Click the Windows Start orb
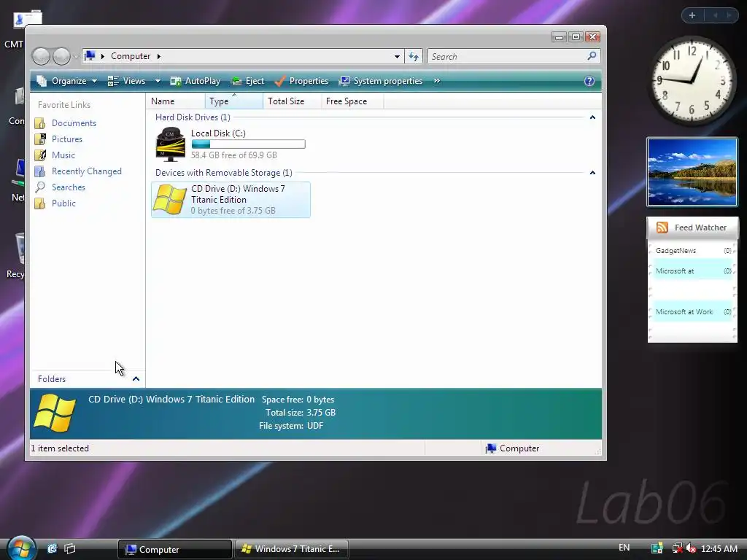Image resolution: width=747 pixels, height=560 pixels. tap(21, 548)
